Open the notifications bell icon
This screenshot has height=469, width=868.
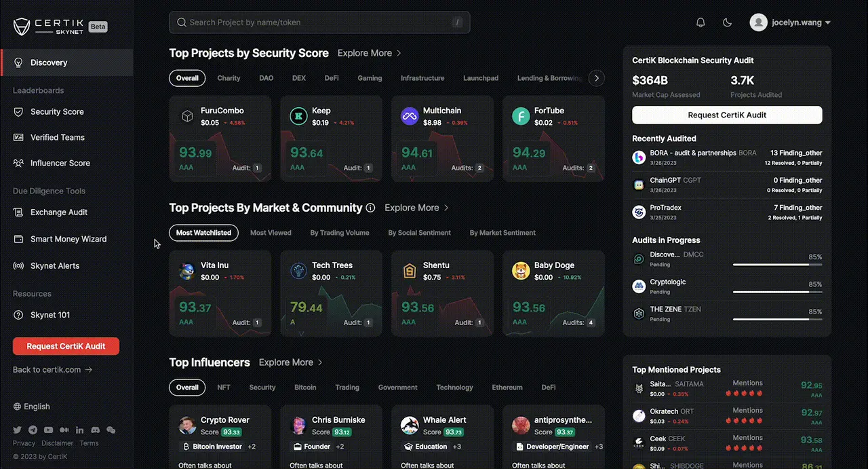pos(701,22)
